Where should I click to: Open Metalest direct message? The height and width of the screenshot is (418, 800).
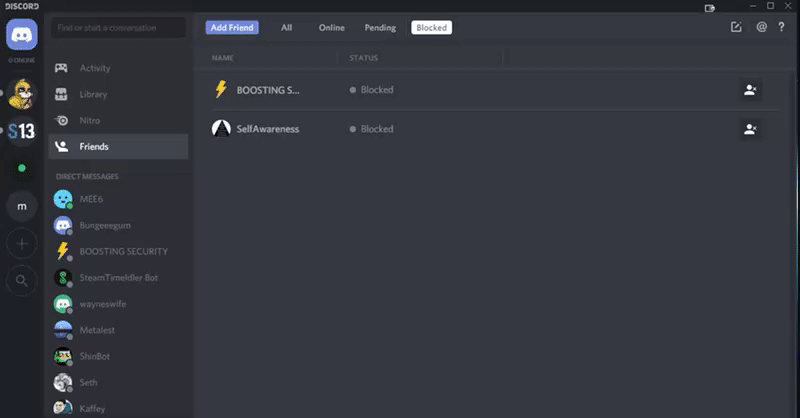(x=118, y=330)
